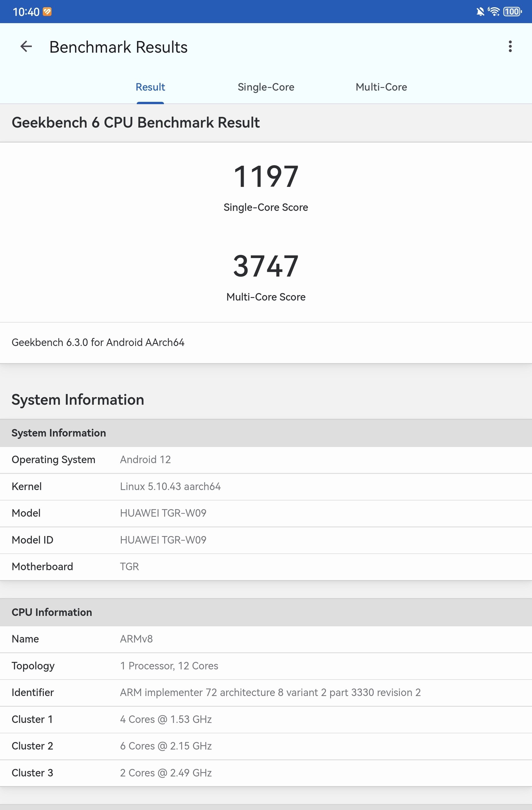Tap the back arrow icon
532x810 pixels.
click(x=26, y=46)
